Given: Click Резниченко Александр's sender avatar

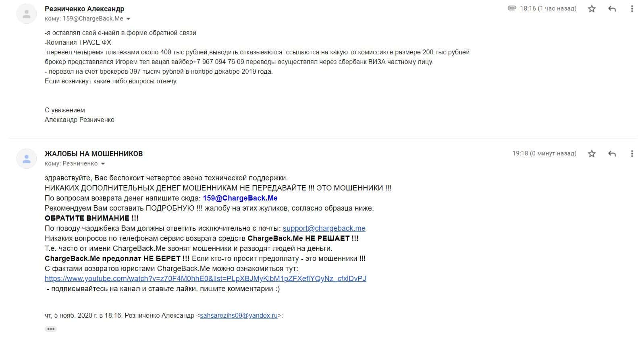Looking at the screenshot, I should [27, 14].
